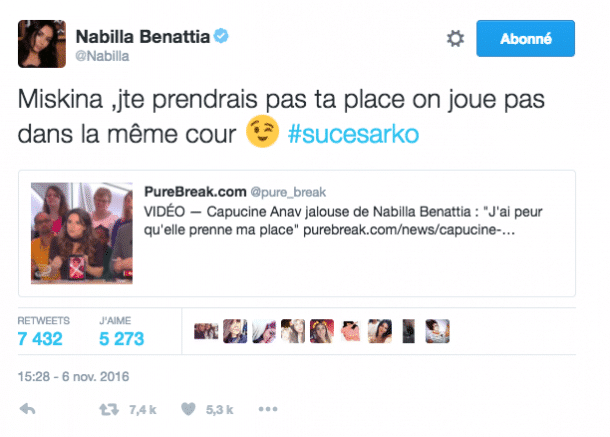Image resolution: width=610 pixels, height=437 pixels.
Task: Click the first liker avatar
Action: coord(205,330)
